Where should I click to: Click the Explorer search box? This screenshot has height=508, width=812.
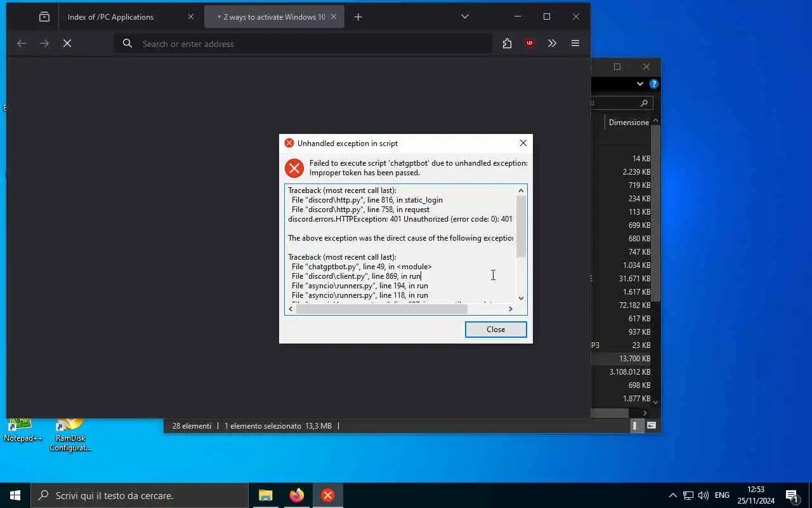[x=622, y=103]
